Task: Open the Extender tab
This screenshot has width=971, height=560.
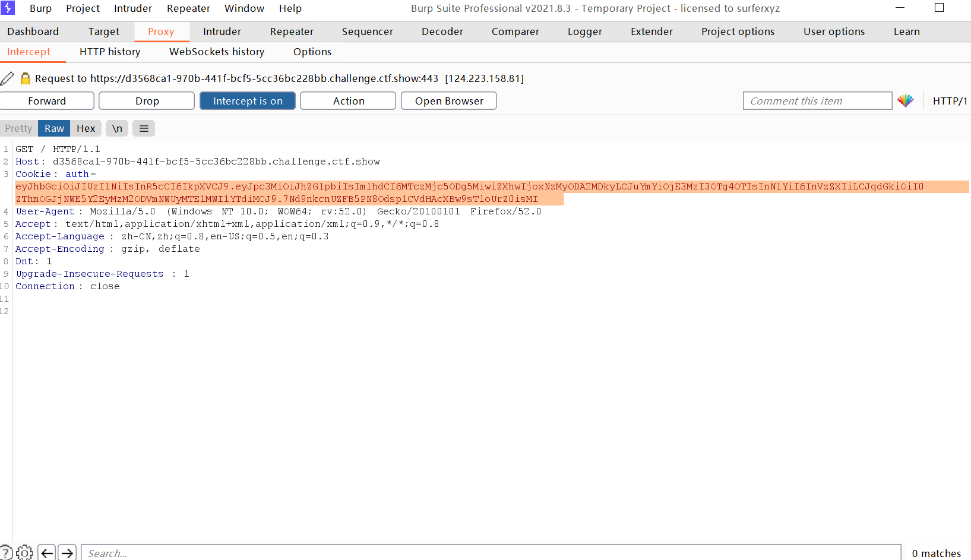Action: pyautogui.click(x=651, y=31)
